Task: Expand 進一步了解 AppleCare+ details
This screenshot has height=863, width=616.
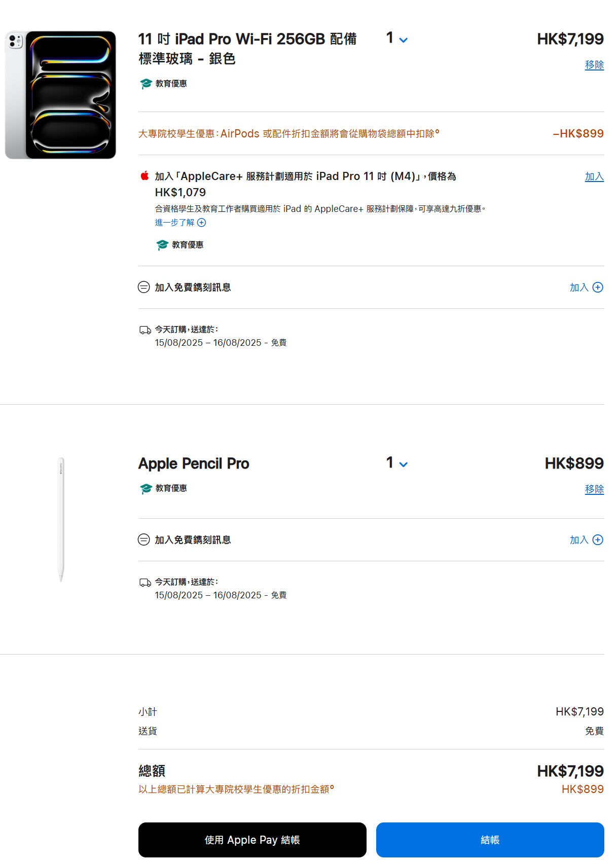Action: point(180,223)
